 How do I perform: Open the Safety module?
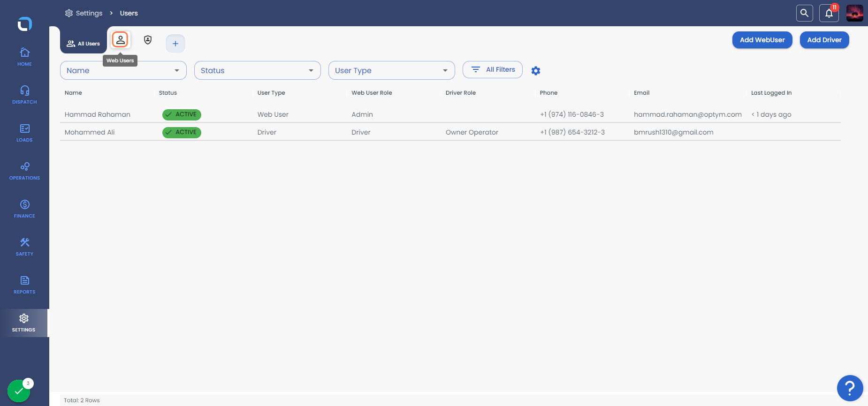tap(24, 247)
